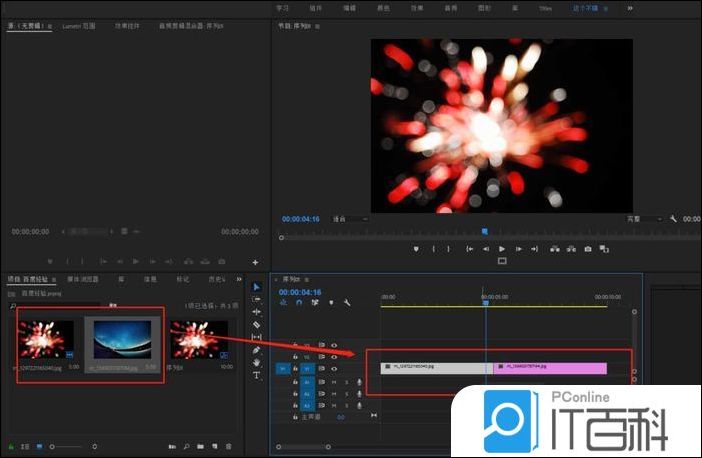
Task: Choose the Pen tool
Action: (256, 350)
